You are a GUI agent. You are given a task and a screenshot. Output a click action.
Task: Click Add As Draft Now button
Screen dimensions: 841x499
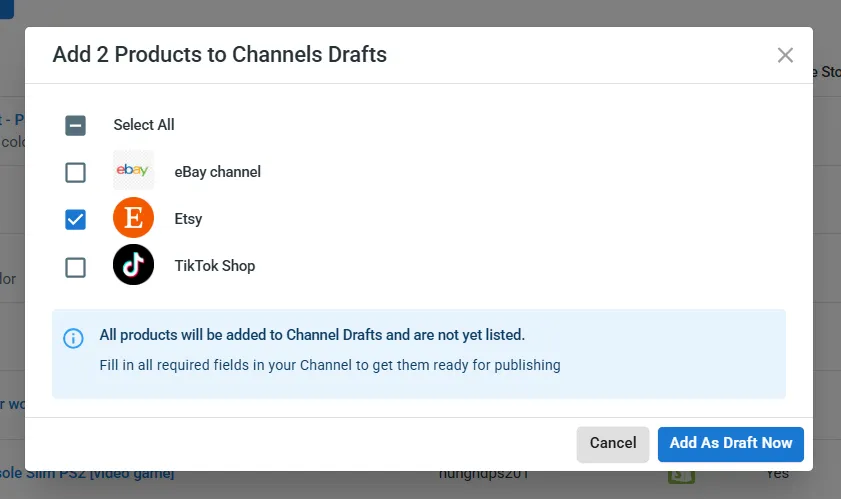tap(730, 443)
